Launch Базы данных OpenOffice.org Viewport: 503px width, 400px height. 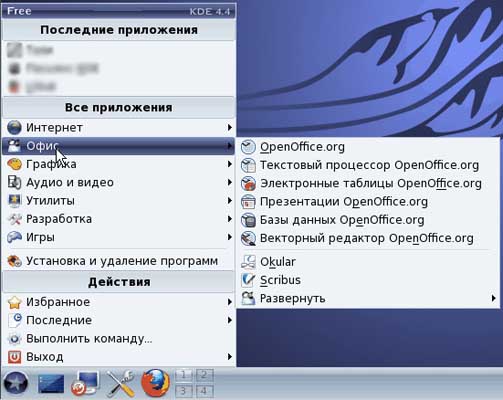tap(368, 220)
